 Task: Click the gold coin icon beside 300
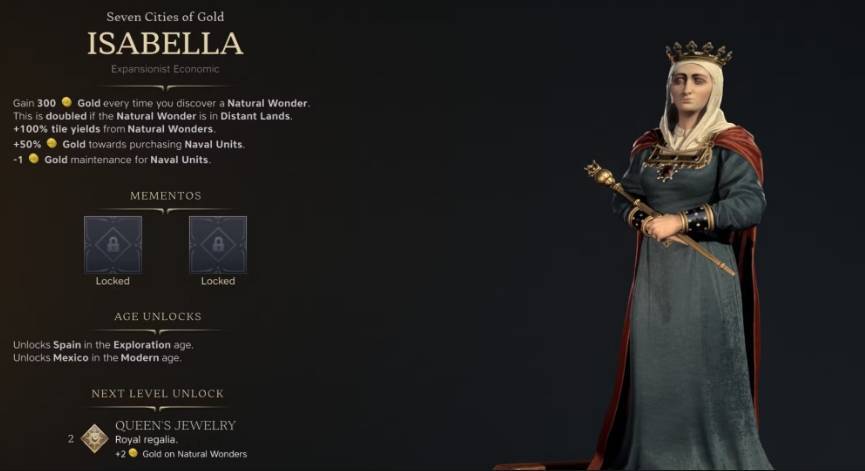coord(67,102)
